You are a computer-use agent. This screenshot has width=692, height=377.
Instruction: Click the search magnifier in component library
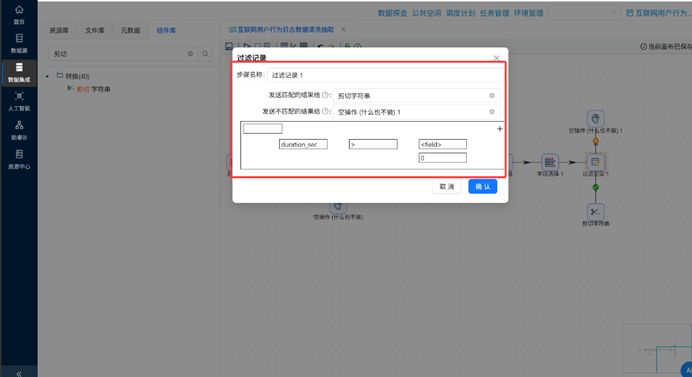pos(205,54)
